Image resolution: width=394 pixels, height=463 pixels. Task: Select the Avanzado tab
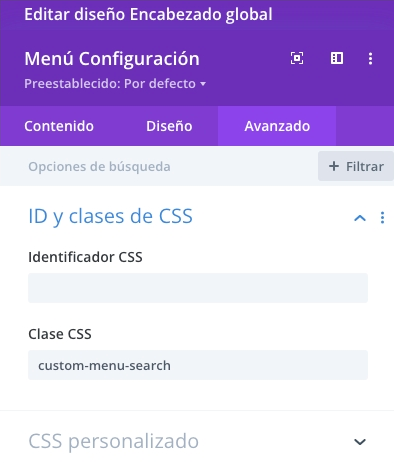[x=277, y=126]
